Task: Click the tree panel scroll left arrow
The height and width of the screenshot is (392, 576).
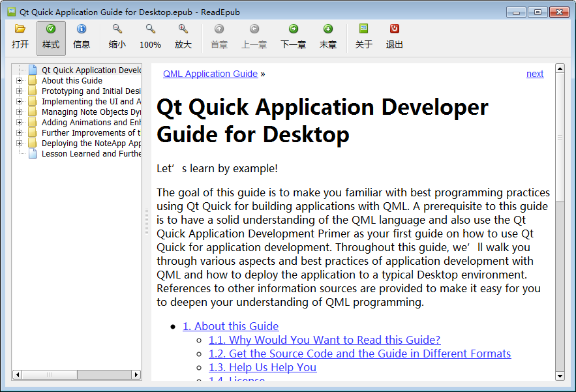Action: (17, 375)
